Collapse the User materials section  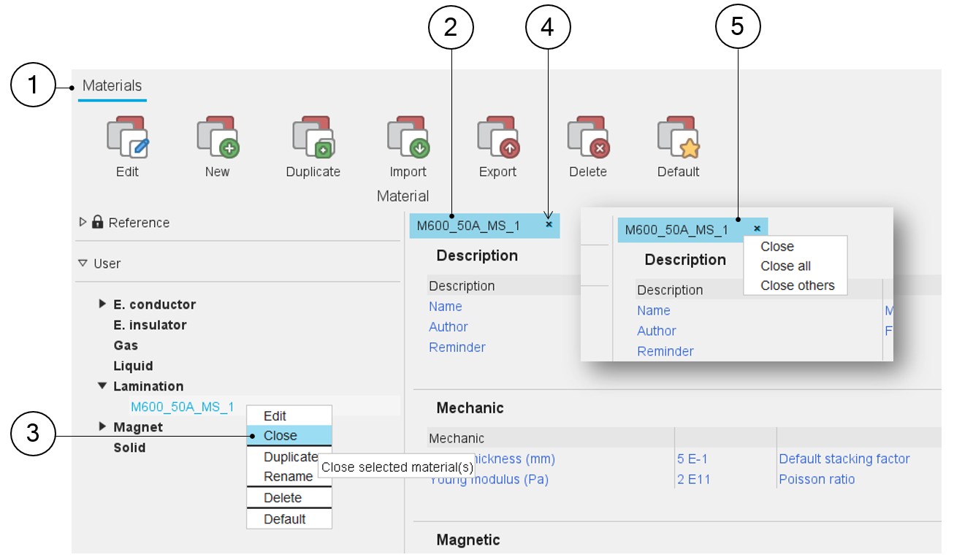(83, 264)
